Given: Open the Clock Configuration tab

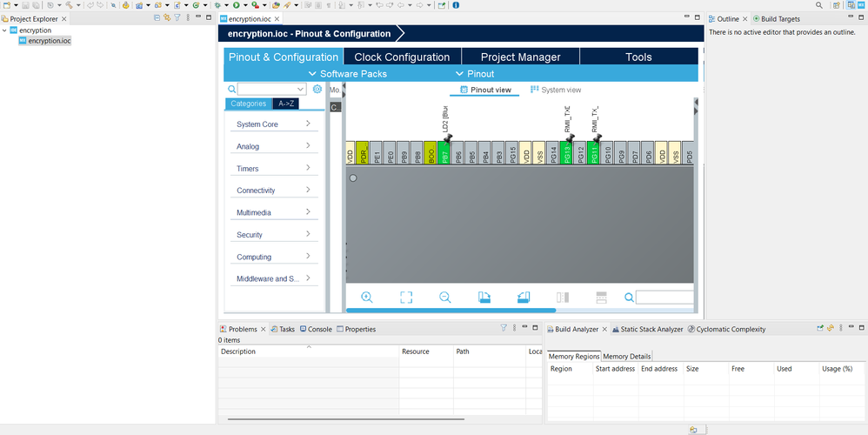Looking at the screenshot, I should click(x=402, y=57).
